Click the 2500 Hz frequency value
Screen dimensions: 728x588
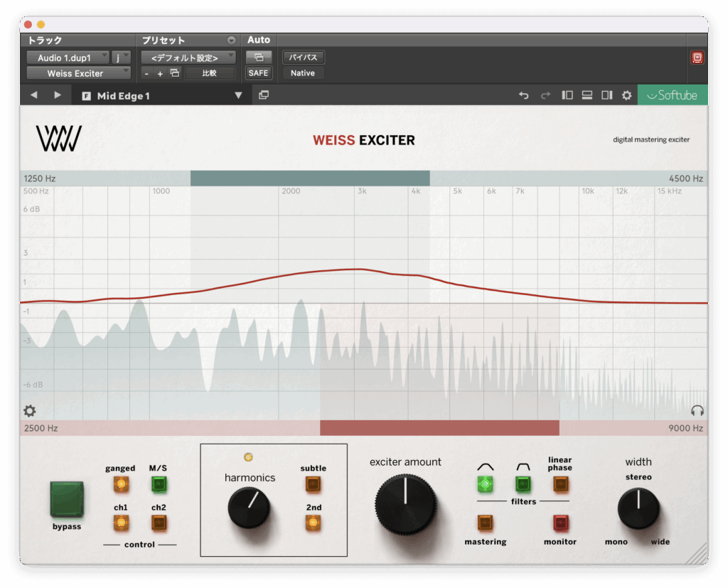[41, 428]
